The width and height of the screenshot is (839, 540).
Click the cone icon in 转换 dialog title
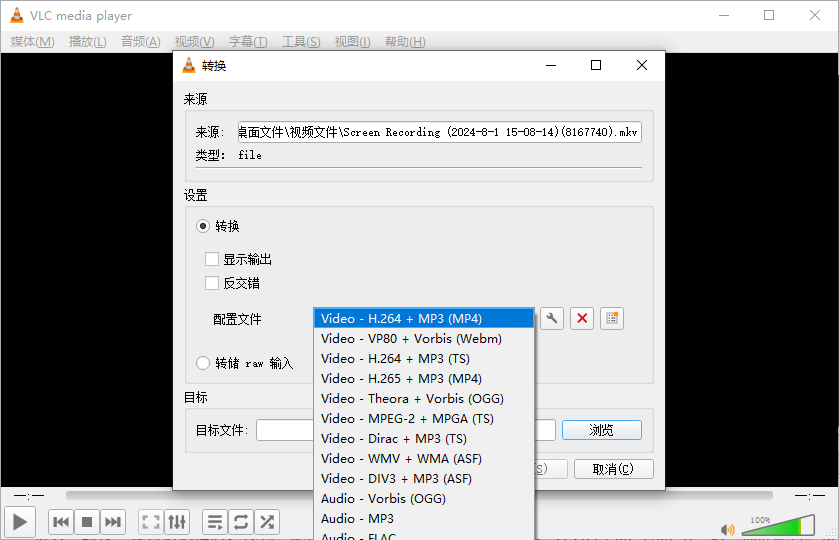click(x=189, y=65)
